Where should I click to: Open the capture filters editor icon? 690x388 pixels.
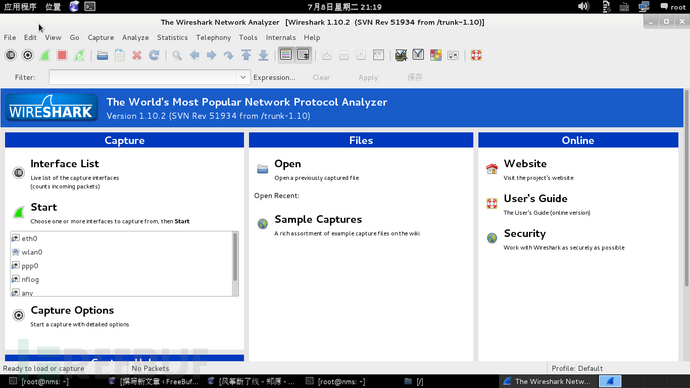pos(401,55)
